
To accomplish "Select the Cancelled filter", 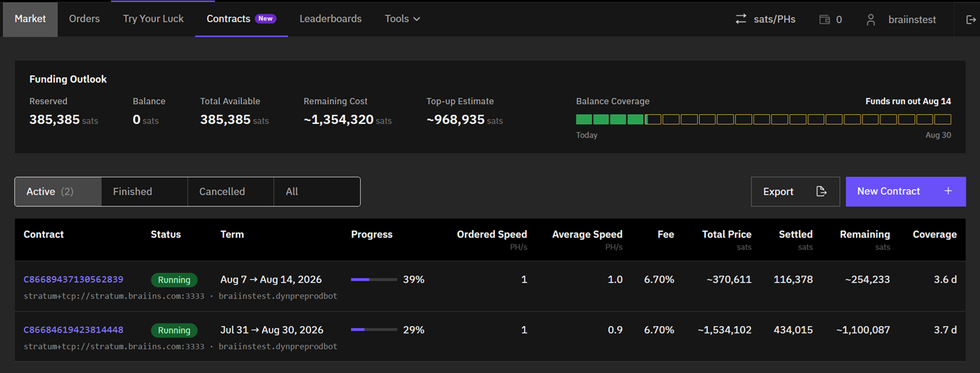I will coord(231,191).
